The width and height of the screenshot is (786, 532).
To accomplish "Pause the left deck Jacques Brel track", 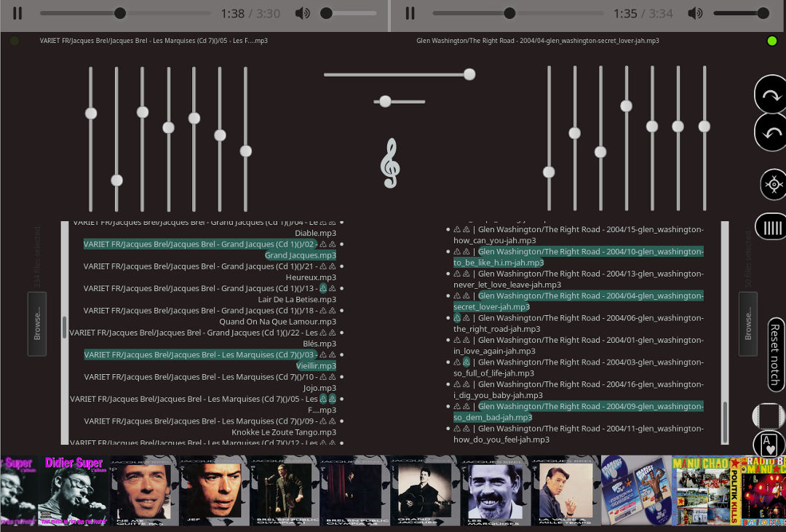I will point(17,13).
